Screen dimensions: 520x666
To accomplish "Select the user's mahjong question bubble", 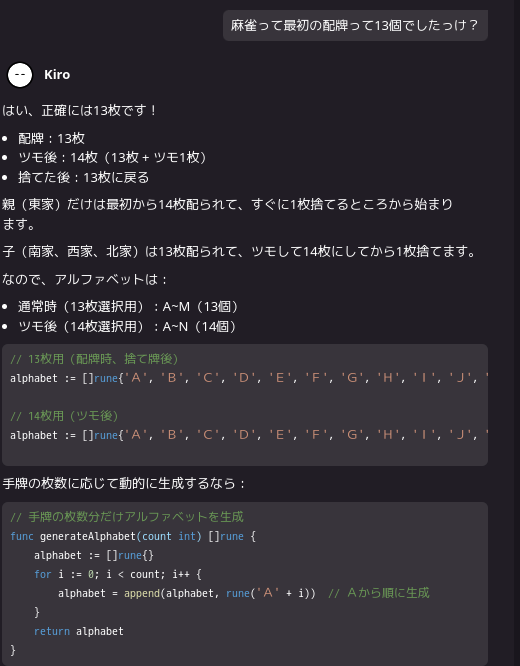I will (x=355, y=25).
